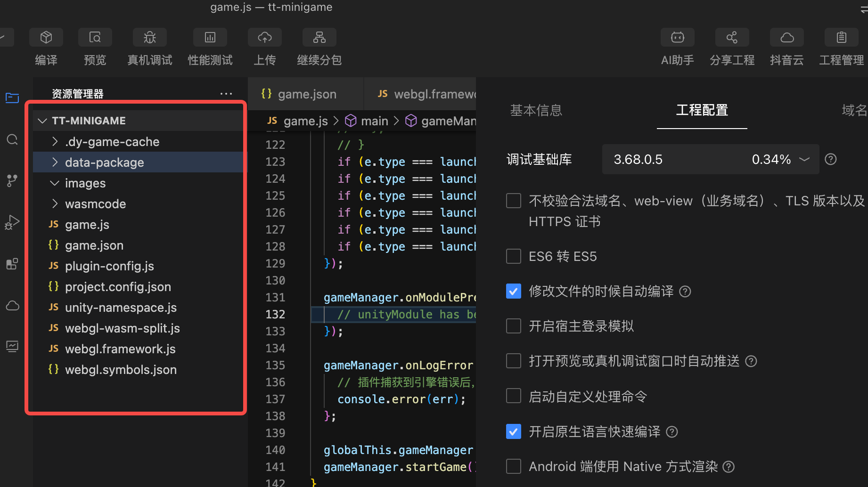Uncheck 修改文件的时候自动编译 option
868x487 pixels.
(513, 291)
